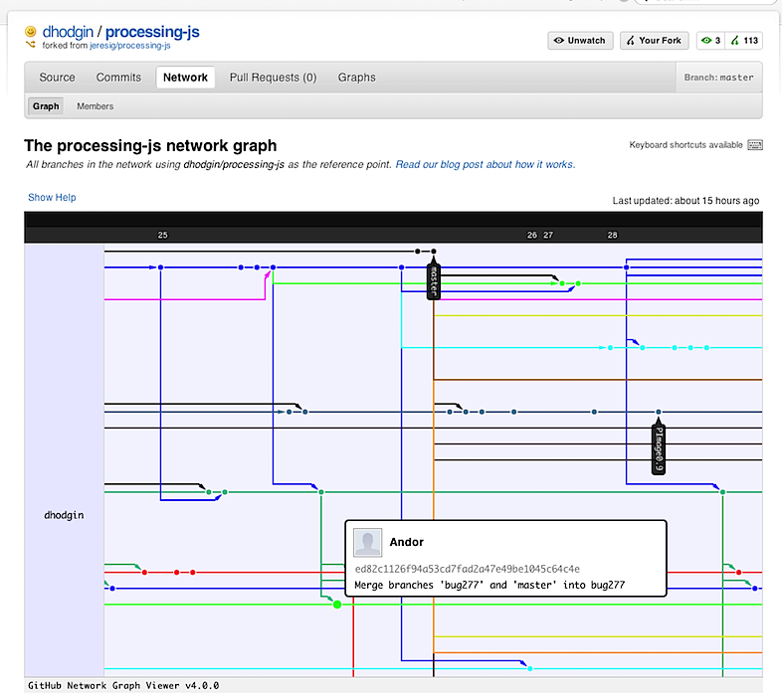782x700 pixels.
Task: Click the forks count showing 113
Action: (x=744, y=41)
